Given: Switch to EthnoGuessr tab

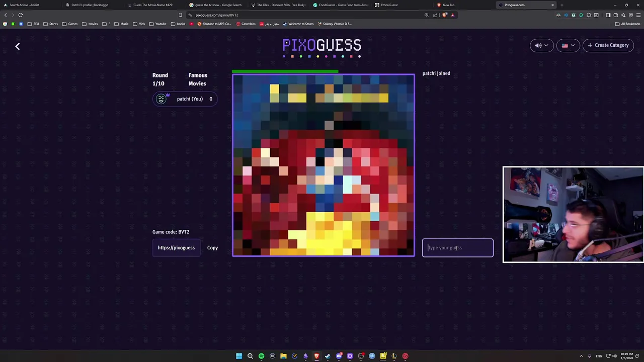Looking at the screenshot, I should pyautogui.click(x=401, y=5).
